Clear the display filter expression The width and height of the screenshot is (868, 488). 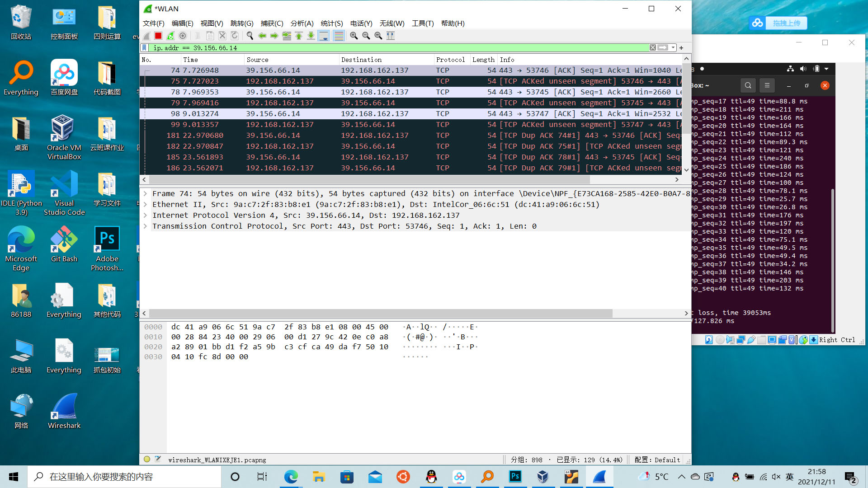coord(652,47)
